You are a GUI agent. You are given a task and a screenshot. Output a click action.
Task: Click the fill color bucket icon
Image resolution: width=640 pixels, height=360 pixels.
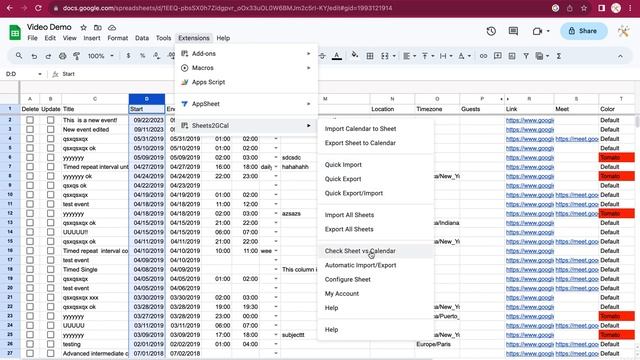355,56
